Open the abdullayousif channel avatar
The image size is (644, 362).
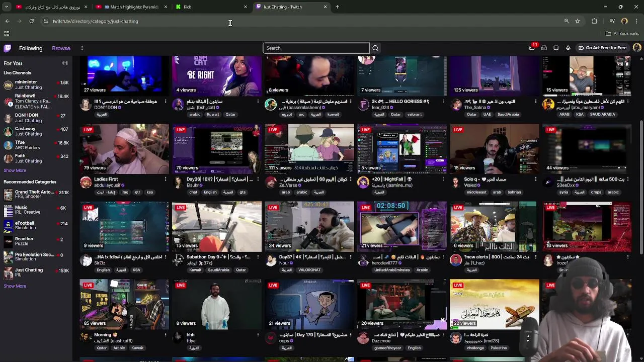tap(86, 183)
